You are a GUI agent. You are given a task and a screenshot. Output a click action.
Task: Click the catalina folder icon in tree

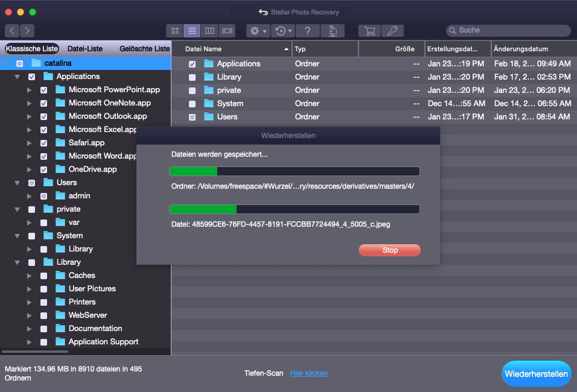coord(36,63)
